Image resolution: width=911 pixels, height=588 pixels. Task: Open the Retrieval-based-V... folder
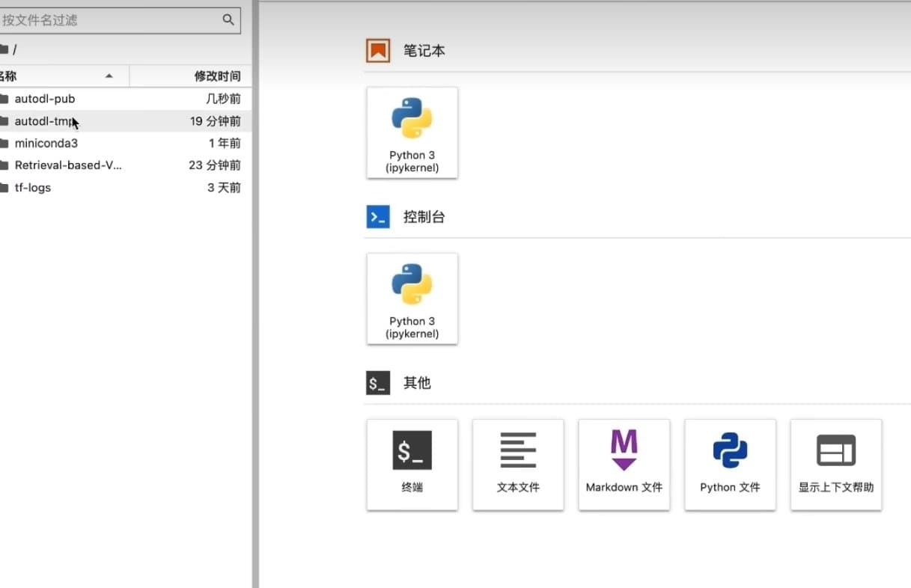pos(67,165)
